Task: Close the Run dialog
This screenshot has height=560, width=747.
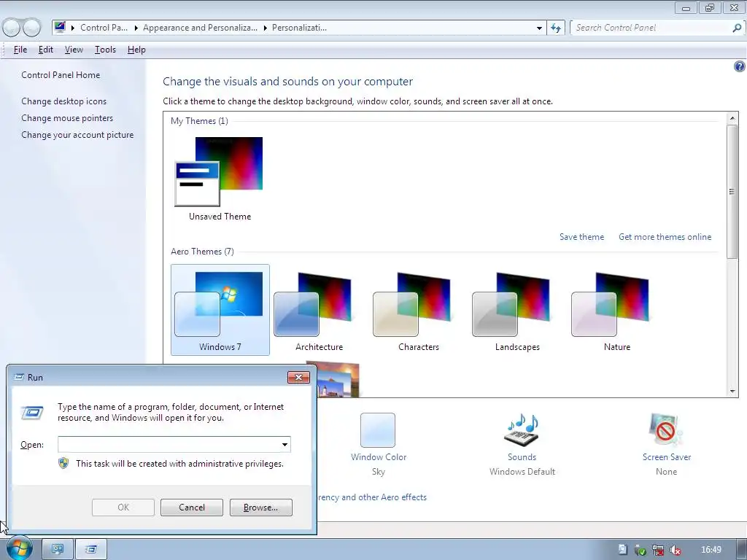Action: click(x=298, y=377)
